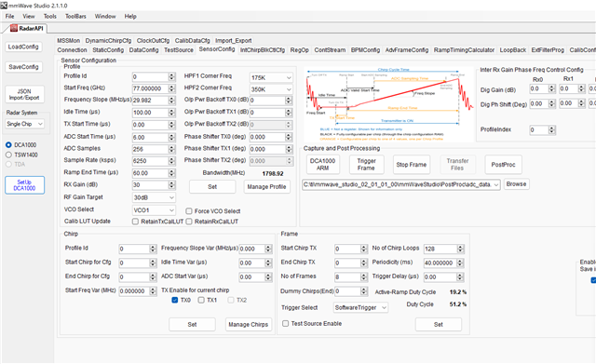596x364 pixels.
Task: Switch to the Connection tab
Action: (72, 49)
